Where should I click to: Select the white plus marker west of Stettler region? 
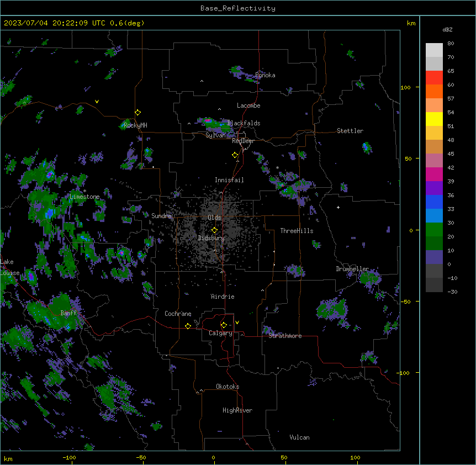[338, 207]
